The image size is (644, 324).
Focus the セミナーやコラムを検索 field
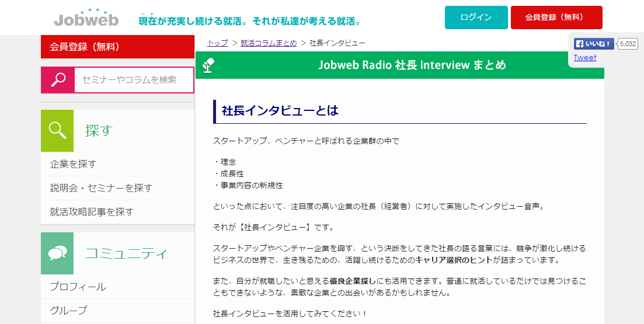134,79
